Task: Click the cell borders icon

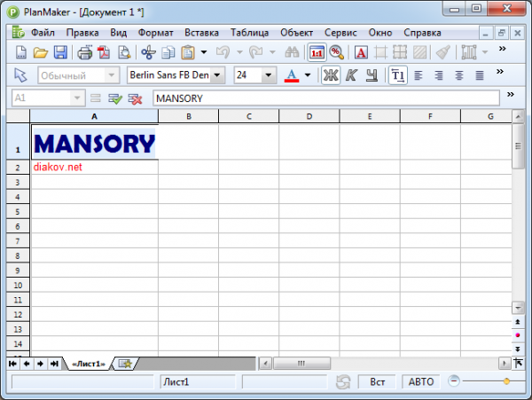Action: (380, 52)
